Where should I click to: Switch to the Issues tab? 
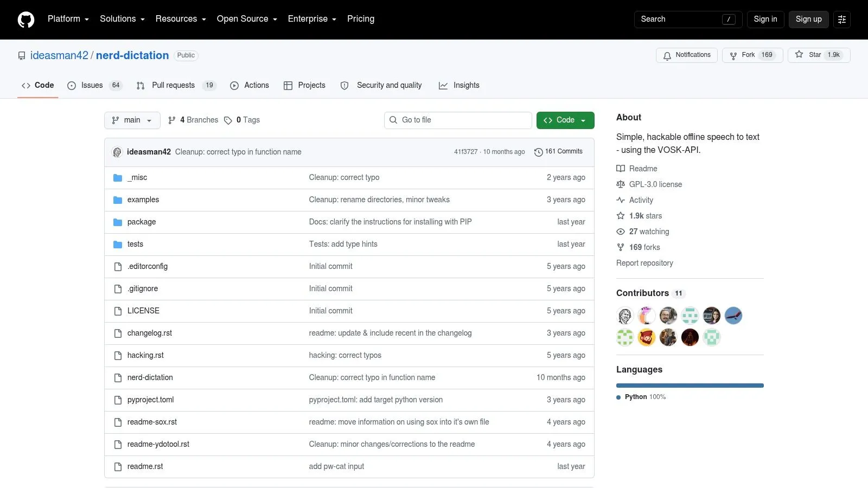click(x=95, y=86)
